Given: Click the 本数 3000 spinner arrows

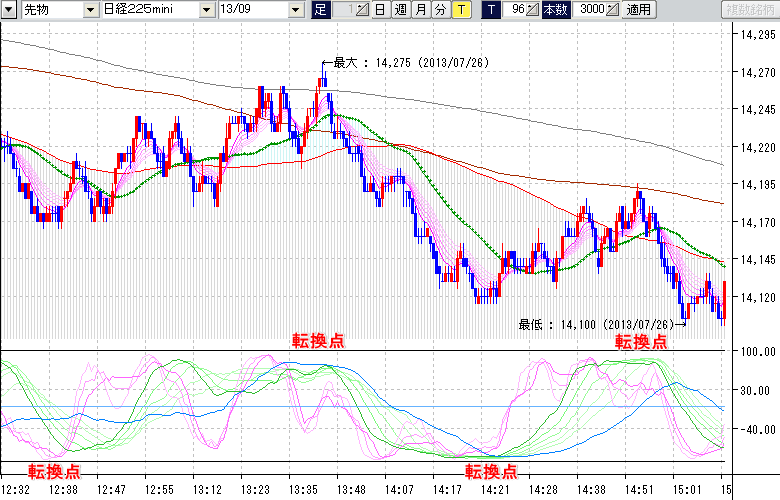Looking at the screenshot, I should (x=613, y=10).
